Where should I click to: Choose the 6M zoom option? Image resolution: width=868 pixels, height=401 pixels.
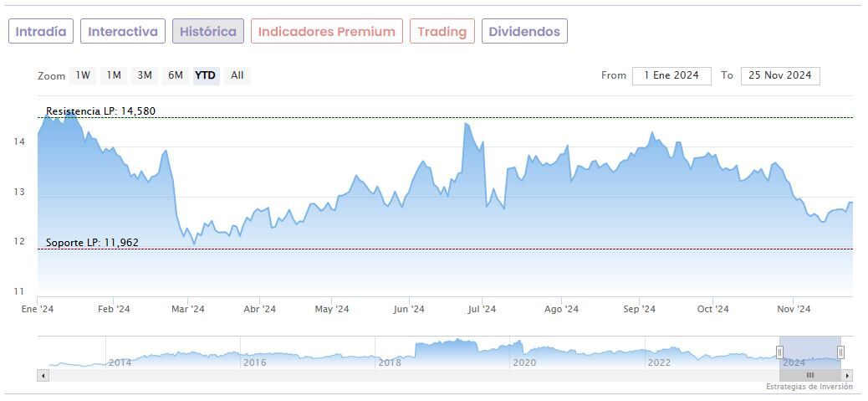point(175,75)
